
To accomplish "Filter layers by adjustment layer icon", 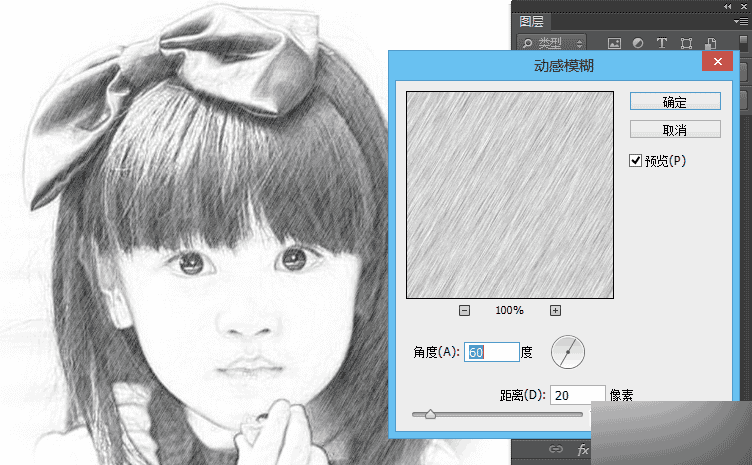I will tap(638, 43).
